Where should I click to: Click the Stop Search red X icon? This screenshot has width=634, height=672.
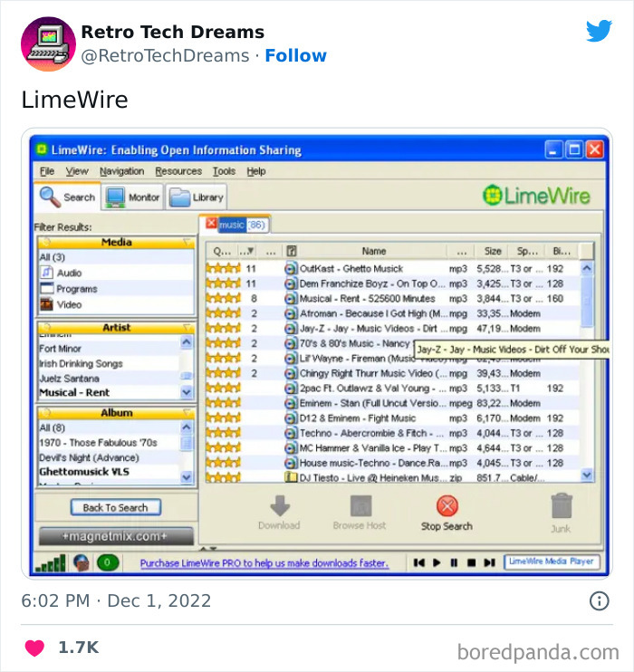coord(447,506)
